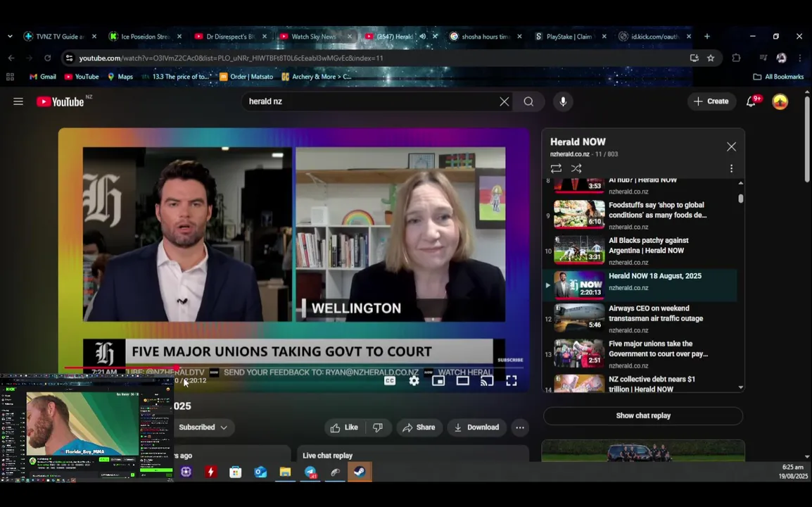812x507 pixels.
Task: Open the Gmail bookmark
Action: [x=42, y=77]
